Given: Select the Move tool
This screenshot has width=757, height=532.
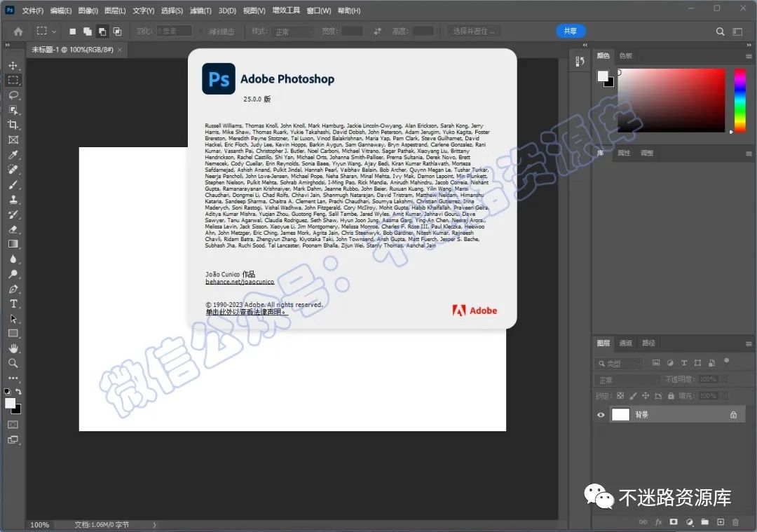Looking at the screenshot, I should [x=13, y=65].
